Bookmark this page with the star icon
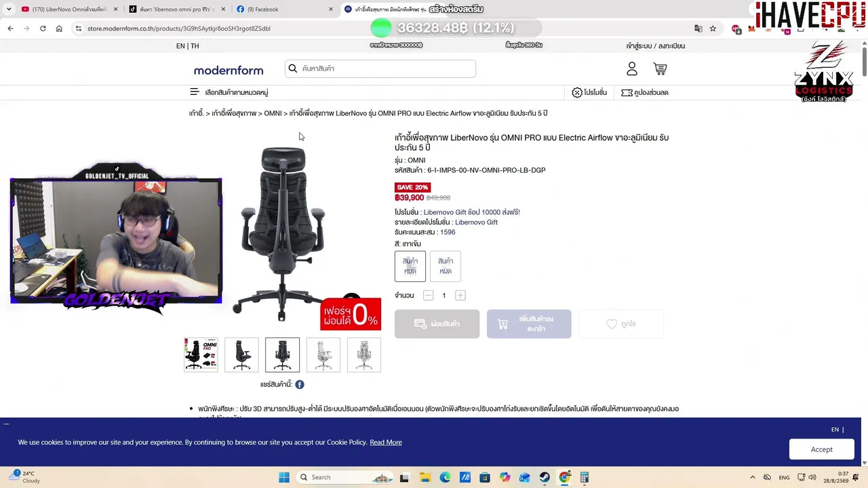The height and width of the screenshot is (488, 868). click(713, 28)
